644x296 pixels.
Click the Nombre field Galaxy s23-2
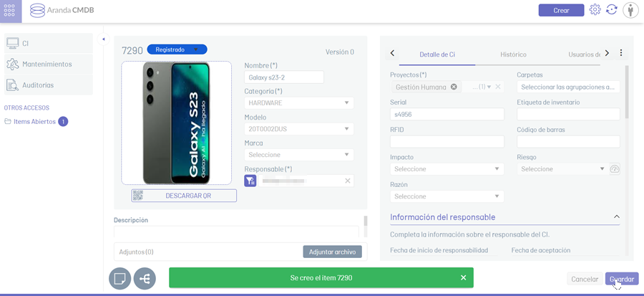point(284,77)
